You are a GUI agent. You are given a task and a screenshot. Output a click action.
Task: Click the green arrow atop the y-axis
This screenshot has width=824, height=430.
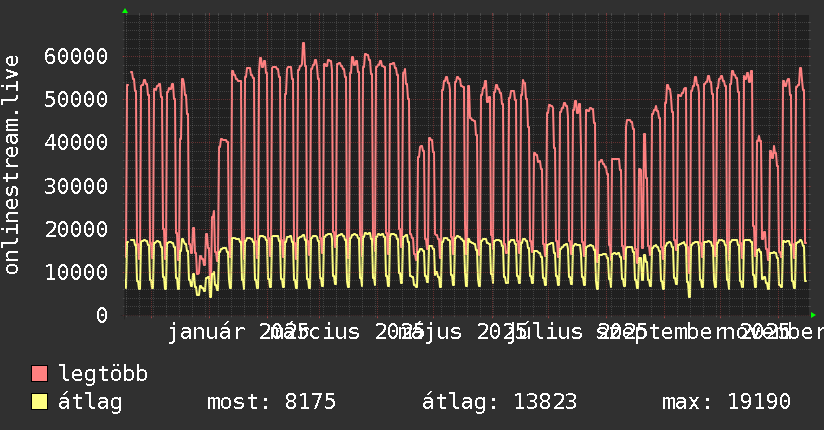click(x=124, y=11)
